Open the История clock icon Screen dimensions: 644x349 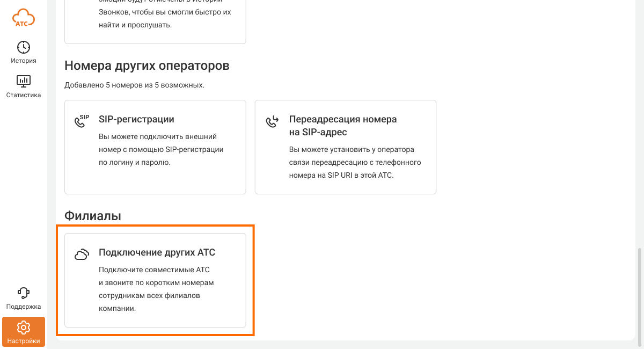(x=24, y=47)
